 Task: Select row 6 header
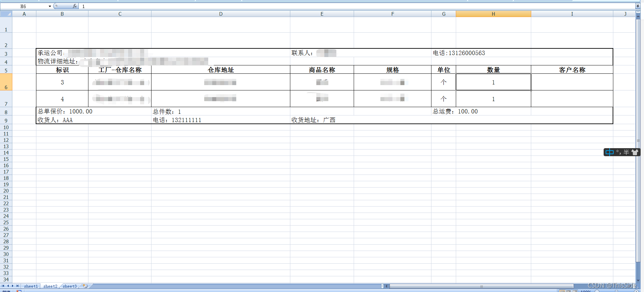click(6, 82)
